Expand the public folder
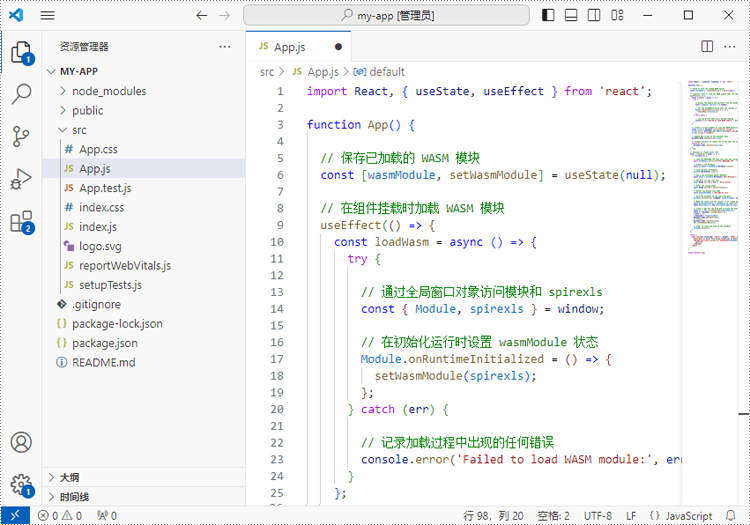The height and width of the screenshot is (525, 750). coord(88,110)
